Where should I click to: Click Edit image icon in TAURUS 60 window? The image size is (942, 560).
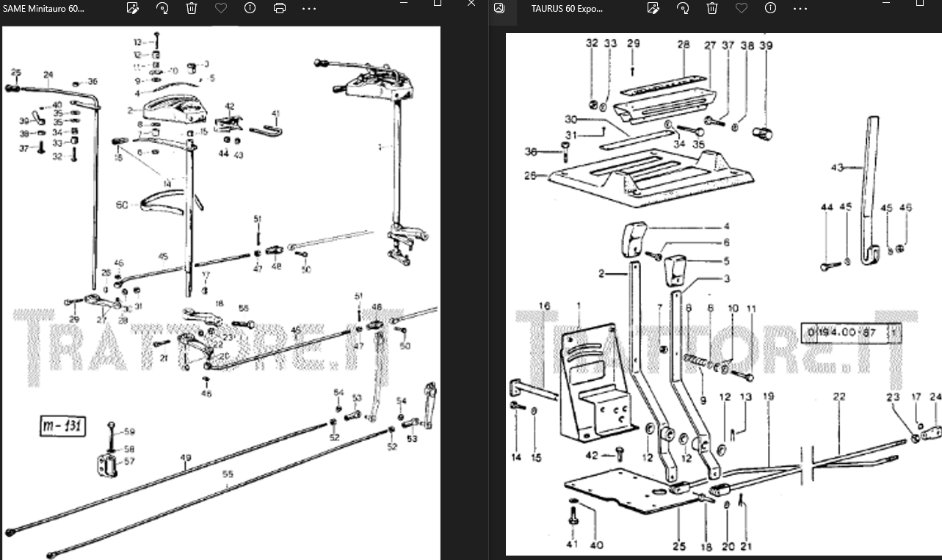click(653, 8)
